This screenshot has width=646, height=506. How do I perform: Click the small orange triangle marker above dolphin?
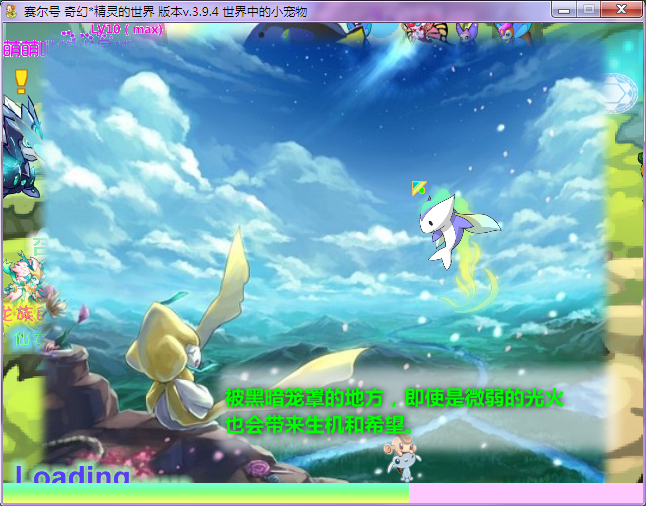(x=419, y=188)
